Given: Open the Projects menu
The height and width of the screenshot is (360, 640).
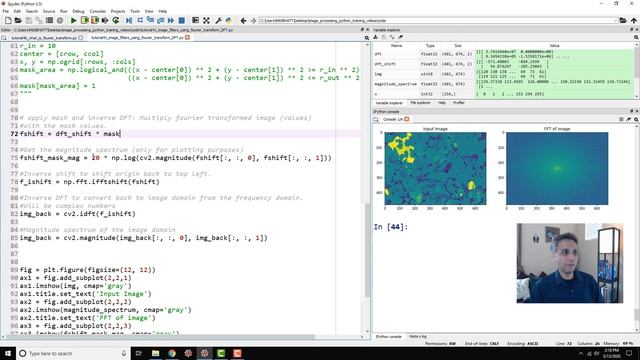Looking at the screenshot, I should coord(118,11).
